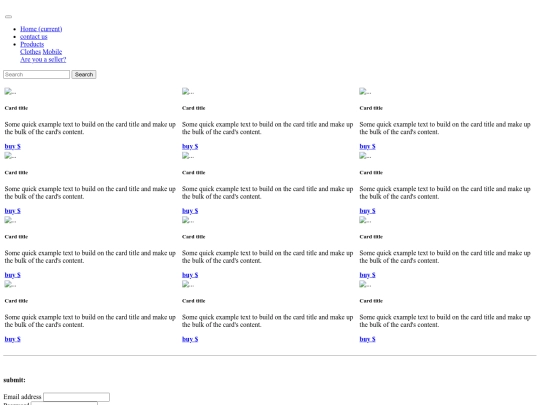
Task: Choose the Clothes category link
Action: pyautogui.click(x=30, y=52)
